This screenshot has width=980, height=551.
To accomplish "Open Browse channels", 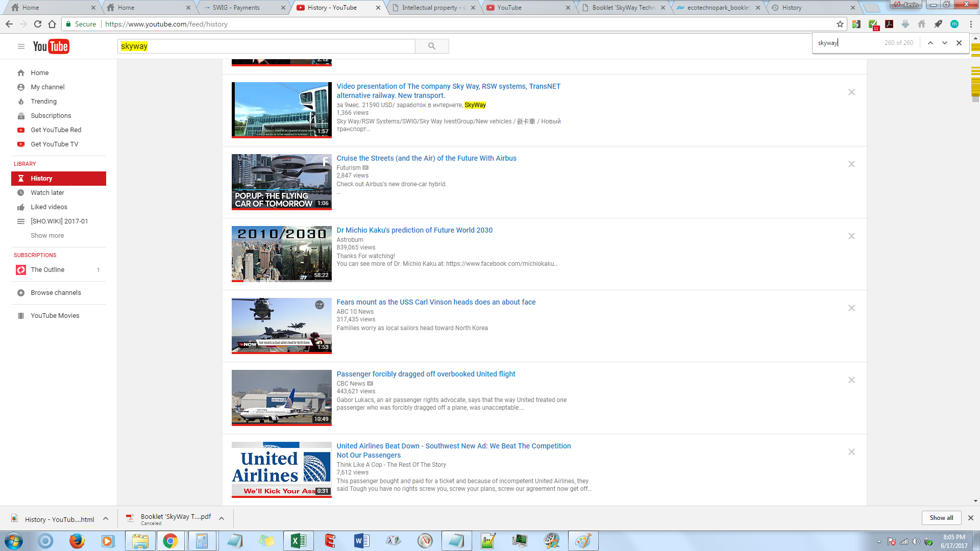I will [x=59, y=293].
